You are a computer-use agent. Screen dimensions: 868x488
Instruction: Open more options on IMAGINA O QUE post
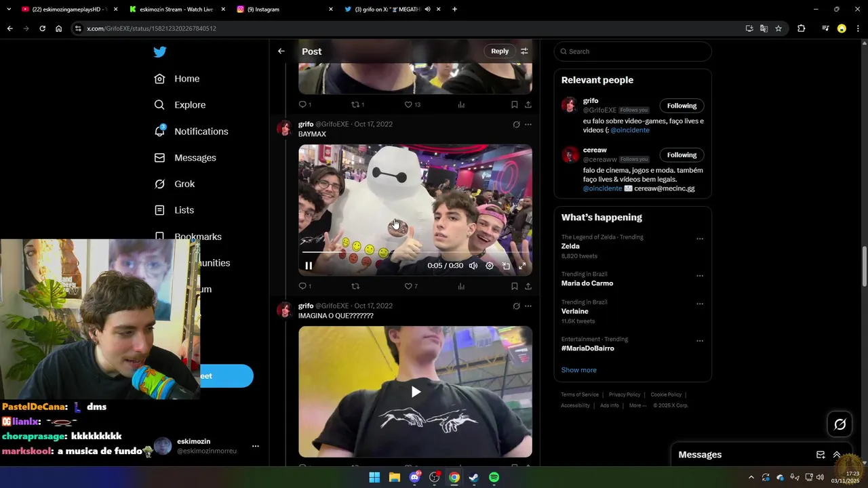tap(528, 306)
